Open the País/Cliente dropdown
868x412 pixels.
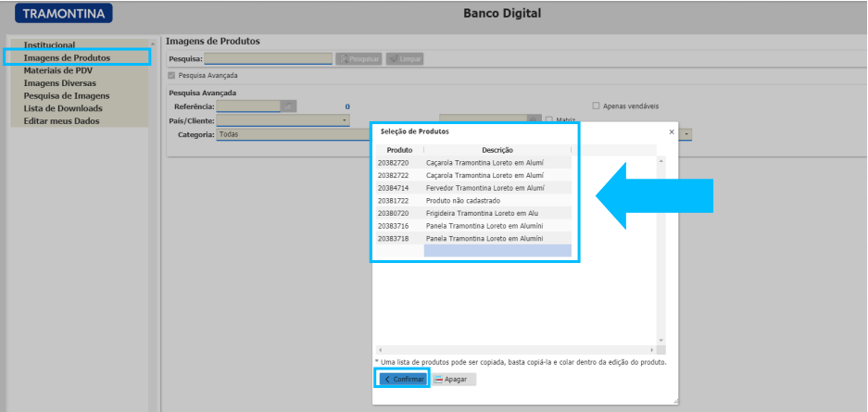tap(283, 120)
